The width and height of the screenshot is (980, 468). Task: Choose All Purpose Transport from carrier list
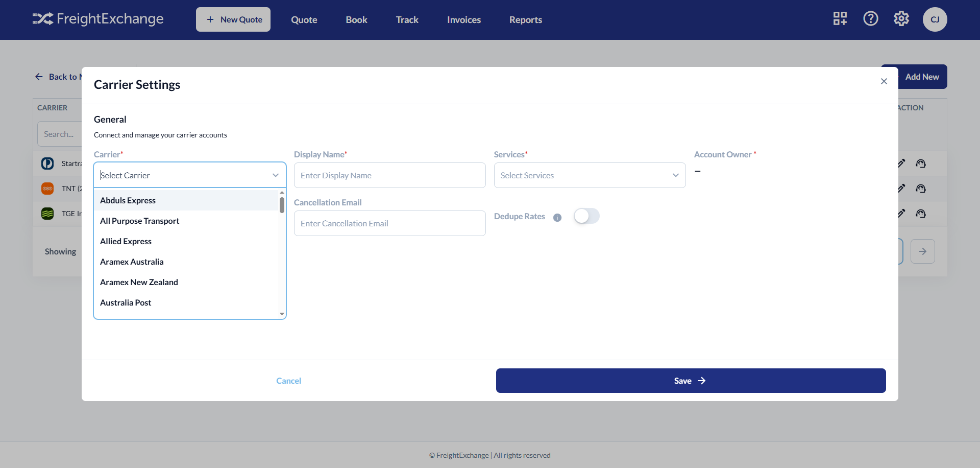[x=186, y=221]
